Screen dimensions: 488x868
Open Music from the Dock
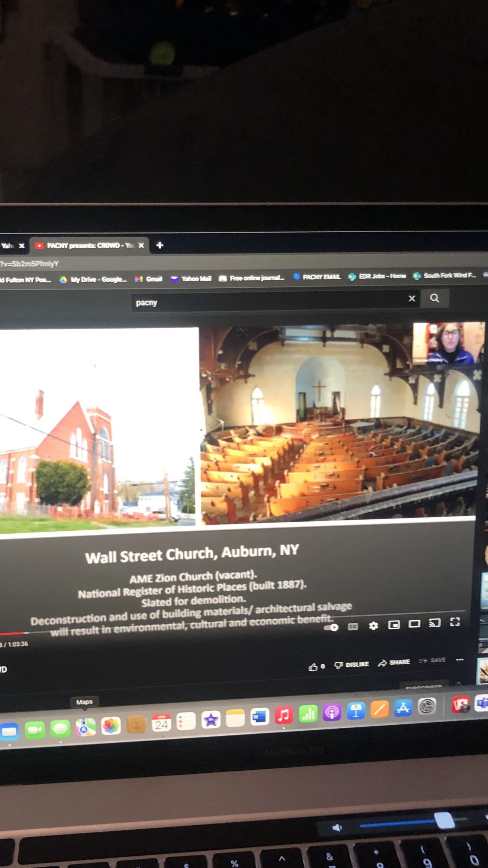tap(284, 715)
